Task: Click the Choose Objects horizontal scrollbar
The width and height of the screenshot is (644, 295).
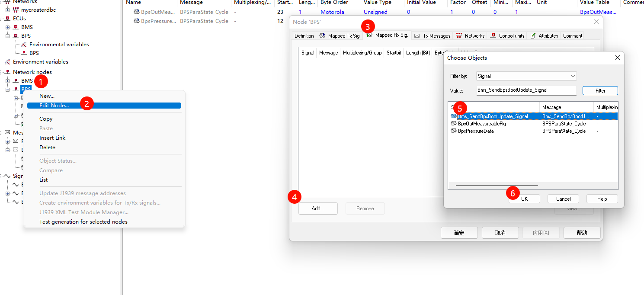Action: [x=497, y=186]
